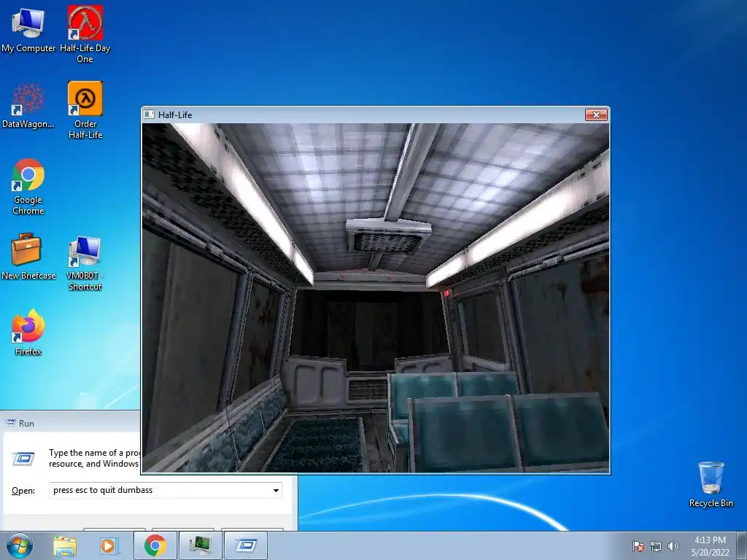Click the Action Center flag tray icon

638,546
